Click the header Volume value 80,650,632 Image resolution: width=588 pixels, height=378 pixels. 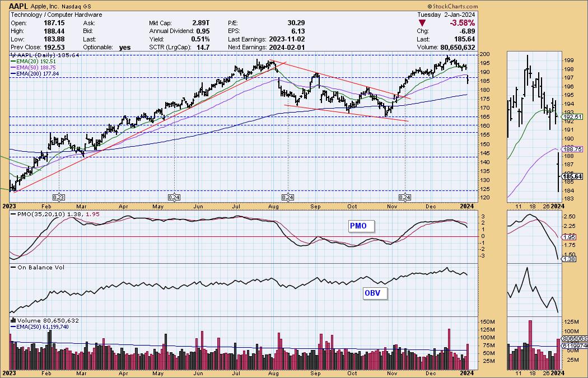(x=457, y=47)
